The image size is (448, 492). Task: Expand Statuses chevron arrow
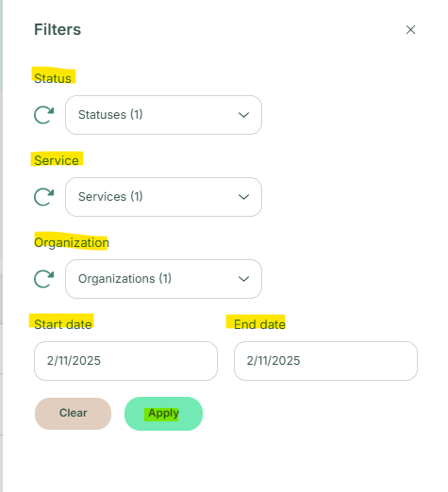click(x=243, y=115)
